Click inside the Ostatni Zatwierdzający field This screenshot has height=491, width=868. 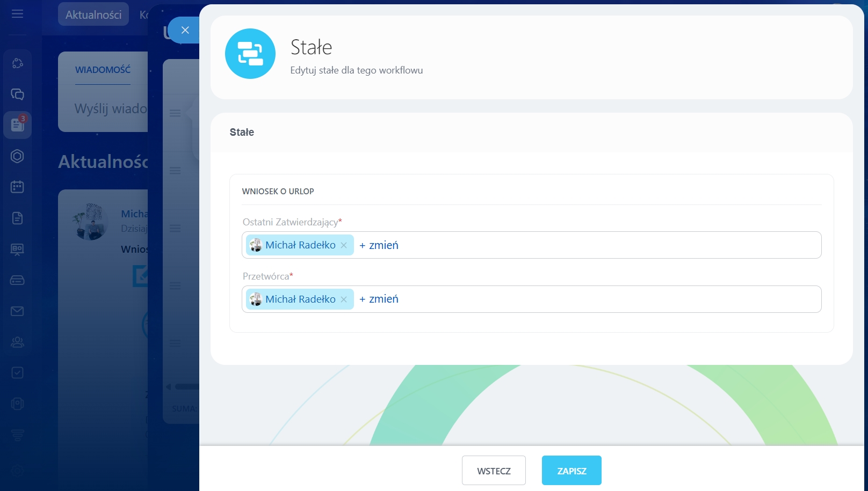coord(532,245)
